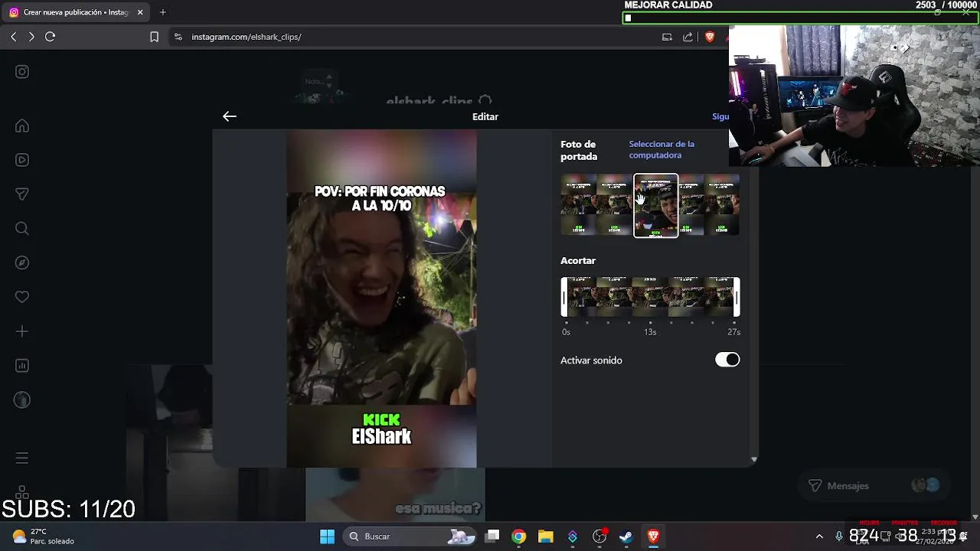Open Reels from the sidebar
This screenshot has height=551, width=980.
(x=22, y=160)
